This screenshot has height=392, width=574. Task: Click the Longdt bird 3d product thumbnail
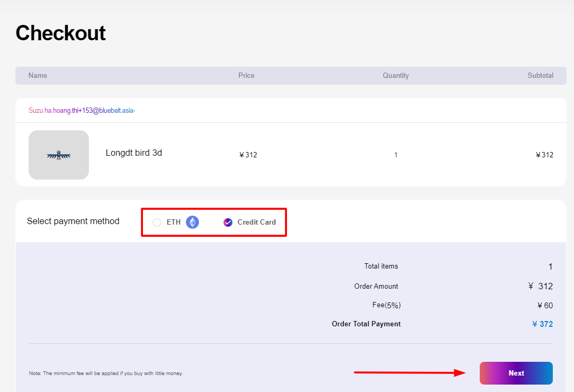click(x=59, y=155)
